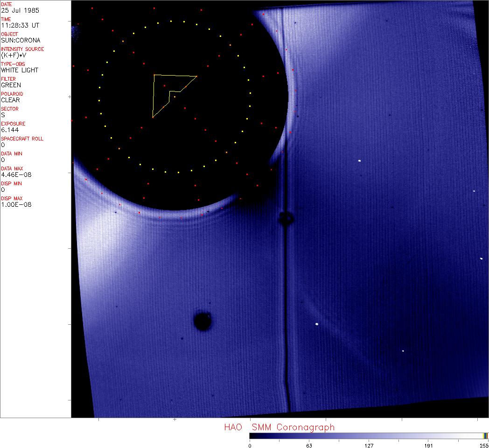Click the "WHITE LIGHT" observation type value

(20, 70)
